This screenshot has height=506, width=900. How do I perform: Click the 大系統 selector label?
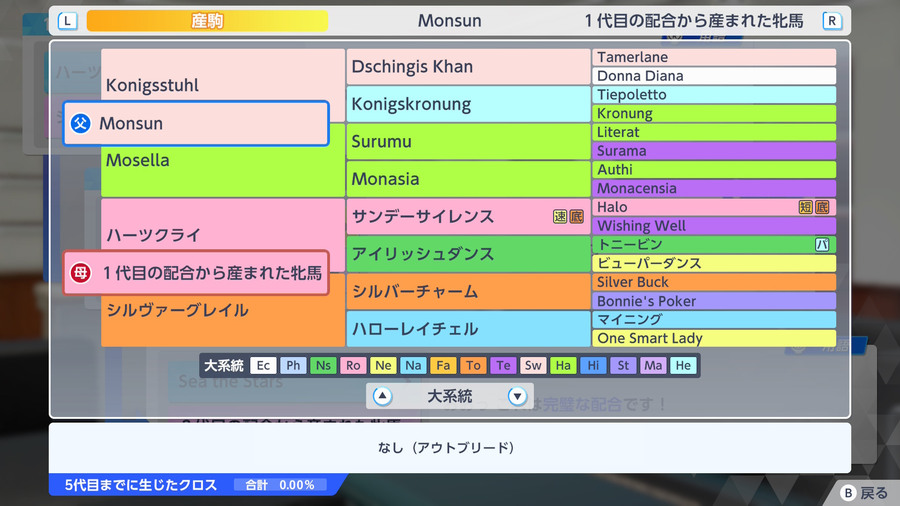pyautogui.click(x=449, y=396)
